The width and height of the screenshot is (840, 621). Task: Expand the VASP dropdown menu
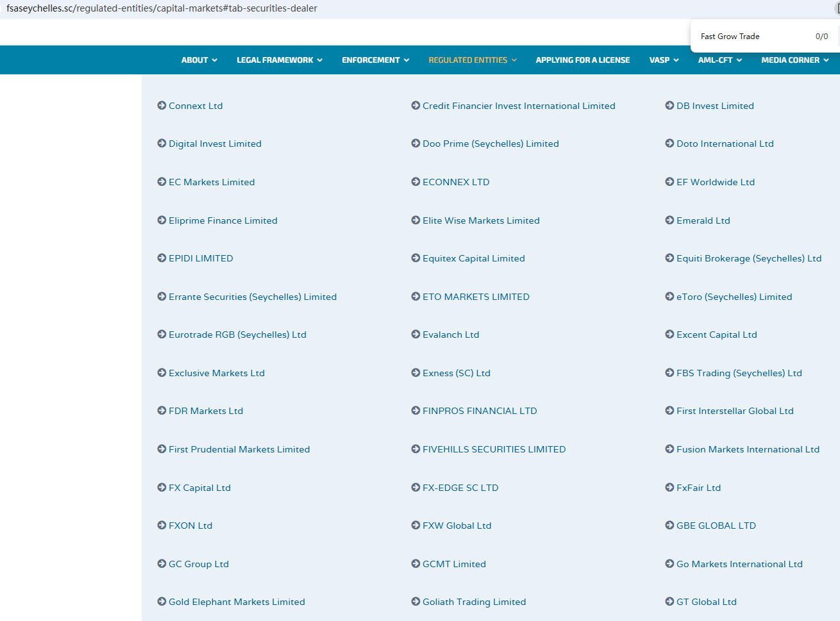pos(664,60)
